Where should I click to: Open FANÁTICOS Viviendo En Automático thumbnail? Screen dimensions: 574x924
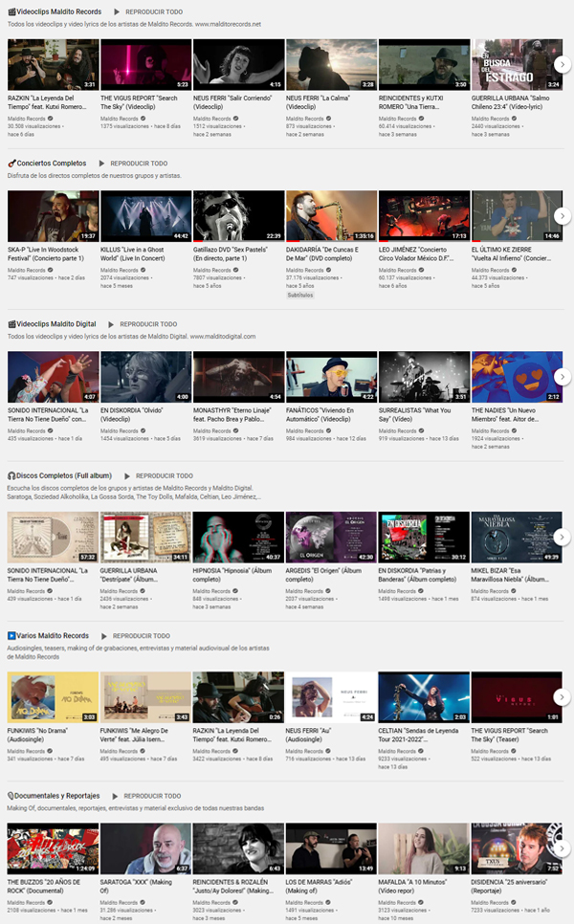[x=331, y=377]
